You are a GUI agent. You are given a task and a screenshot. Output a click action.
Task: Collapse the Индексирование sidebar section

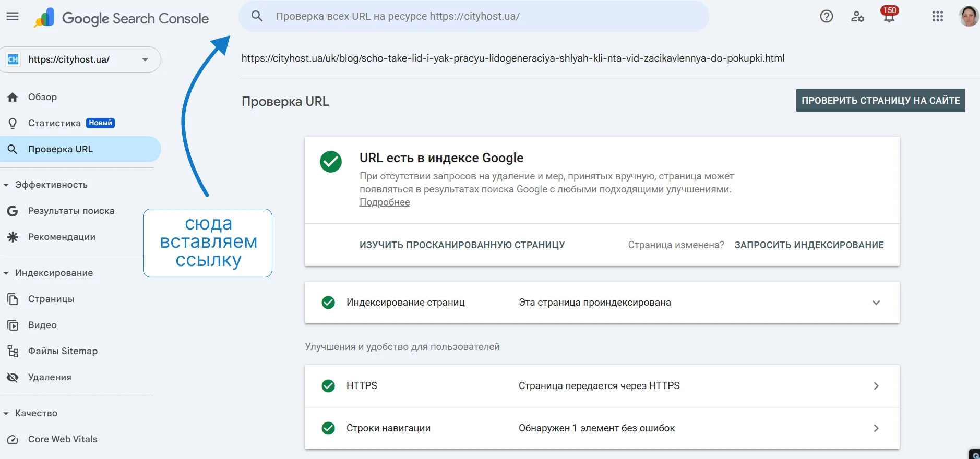click(x=6, y=273)
